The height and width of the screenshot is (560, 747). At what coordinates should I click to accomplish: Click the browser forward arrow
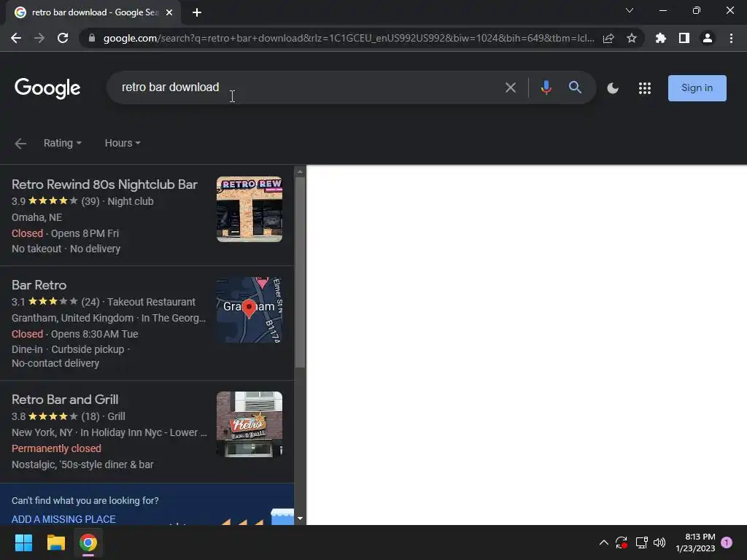tap(39, 38)
